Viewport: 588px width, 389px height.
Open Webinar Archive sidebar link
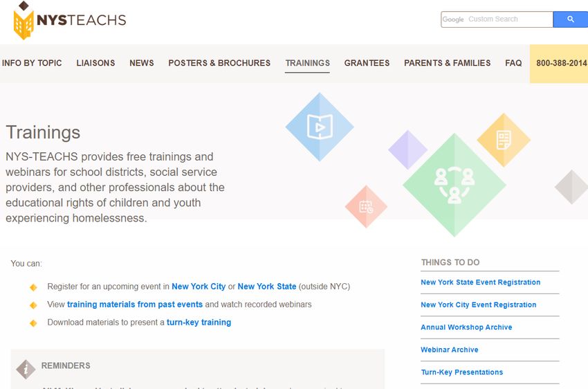[449, 350]
